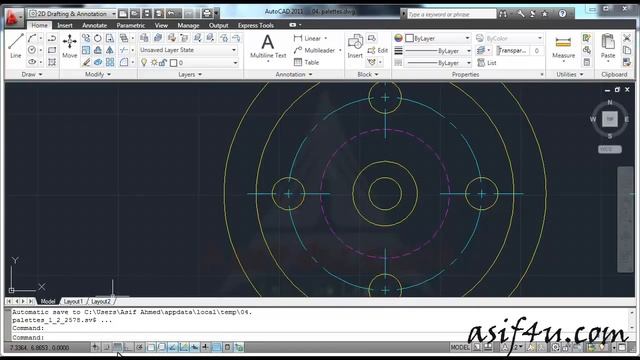Image resolution: width=640 pixels, height=360 pixels.
Task: Switch to the Express Tools tab
Action: 256,25
